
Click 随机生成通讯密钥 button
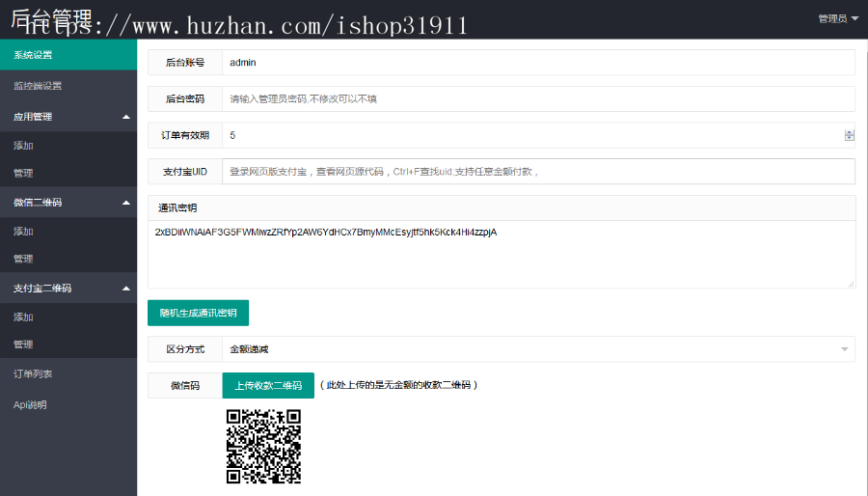coord(198,313)
